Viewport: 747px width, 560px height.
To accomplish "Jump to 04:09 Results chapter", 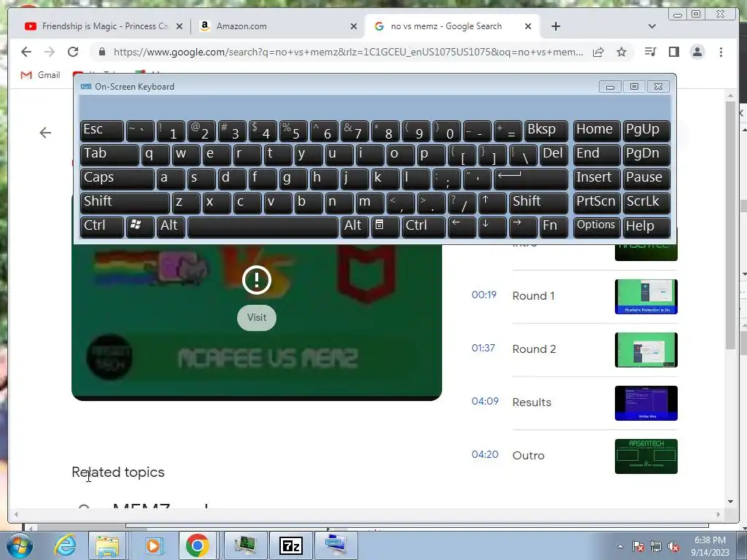I will pos(485,401).
